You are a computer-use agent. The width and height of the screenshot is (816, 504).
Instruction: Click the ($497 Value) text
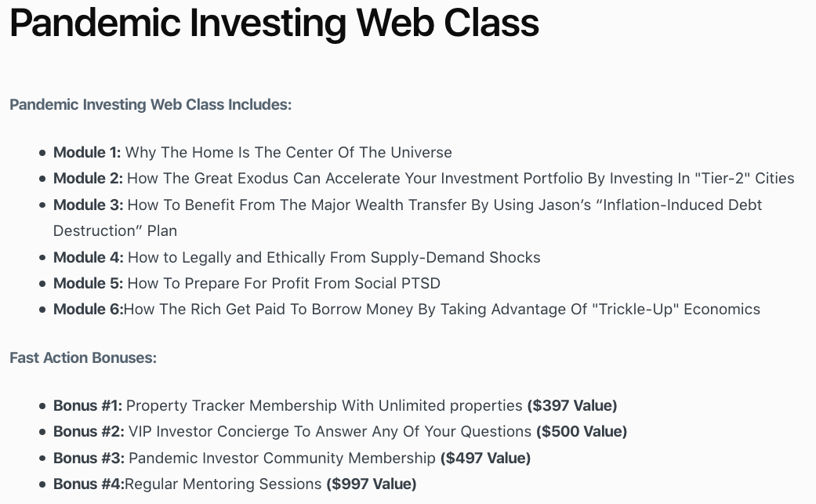tap(485, 459)
